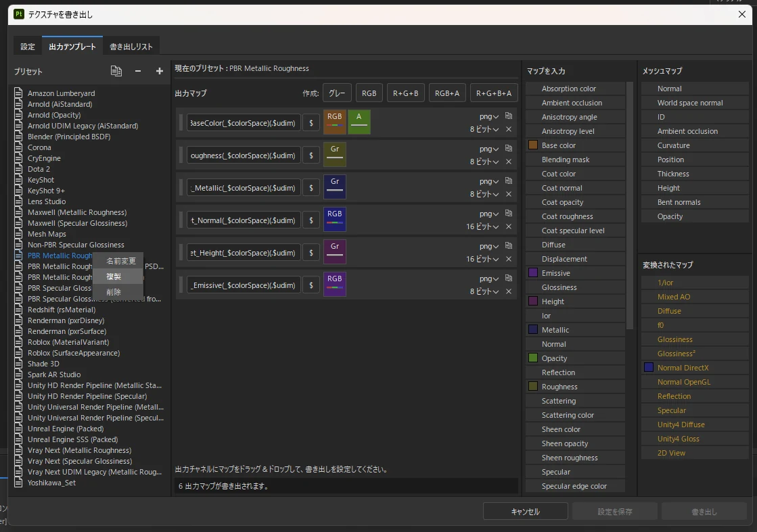Click the copy icon on the Height row
757x532 pixels.
(x=508, y=245)
